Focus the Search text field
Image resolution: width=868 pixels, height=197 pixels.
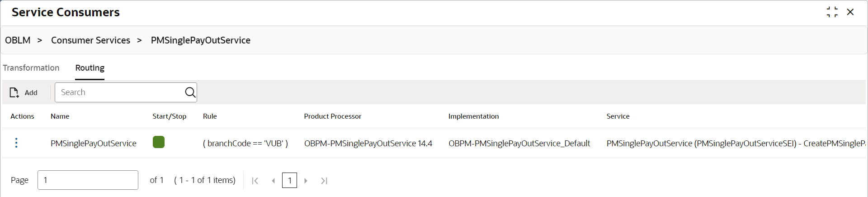pyautogui.click(x=120, y=92)
